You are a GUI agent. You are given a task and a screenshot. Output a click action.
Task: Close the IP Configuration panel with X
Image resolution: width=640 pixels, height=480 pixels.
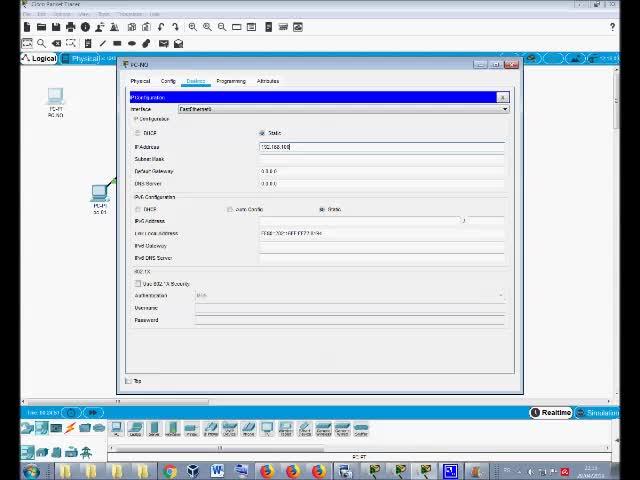[x=502, y=97]
